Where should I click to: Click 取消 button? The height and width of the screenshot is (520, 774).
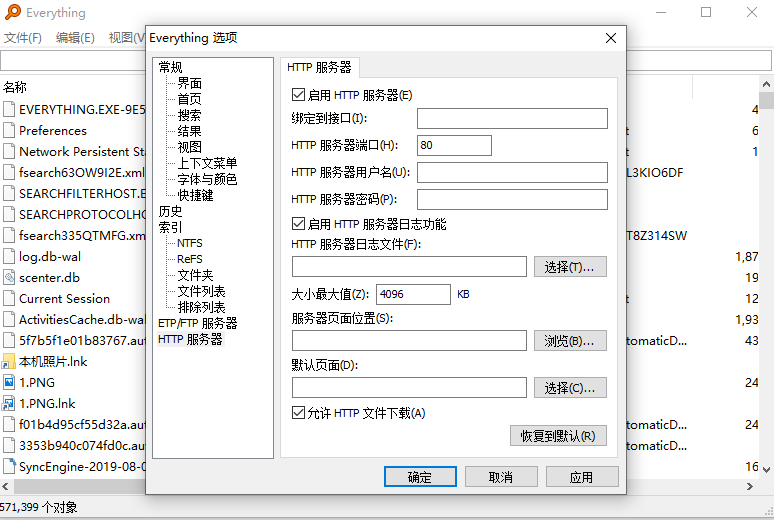(x=501, y=477)
